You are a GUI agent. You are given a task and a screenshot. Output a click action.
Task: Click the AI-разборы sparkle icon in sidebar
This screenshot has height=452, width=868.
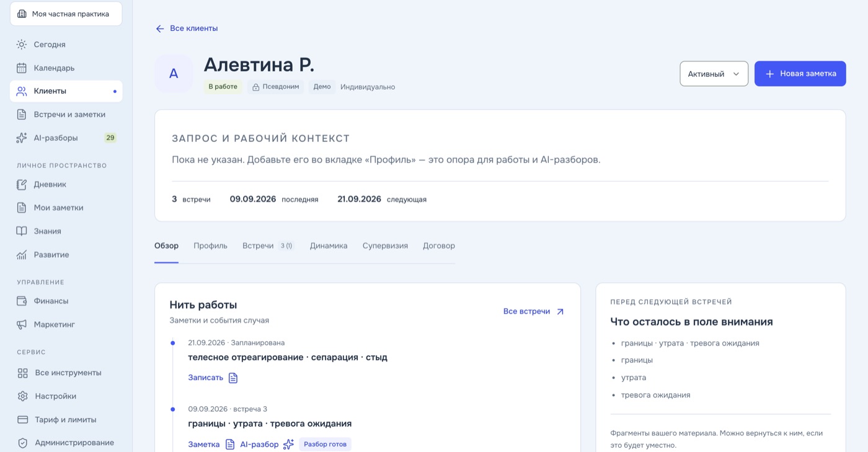(x=22, y=138)
